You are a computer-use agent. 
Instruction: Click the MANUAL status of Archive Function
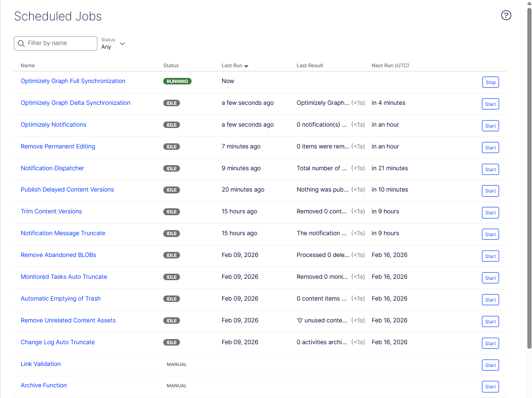pos(177,385)
